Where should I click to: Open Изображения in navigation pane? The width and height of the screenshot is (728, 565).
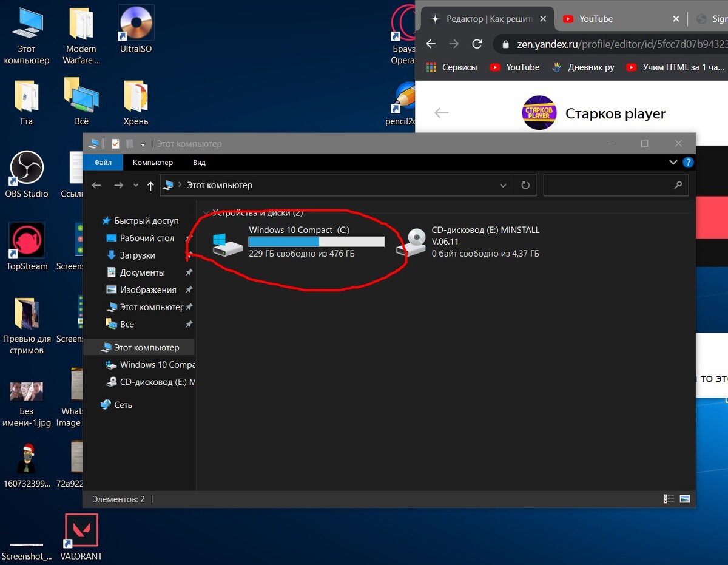coord(141,289)
